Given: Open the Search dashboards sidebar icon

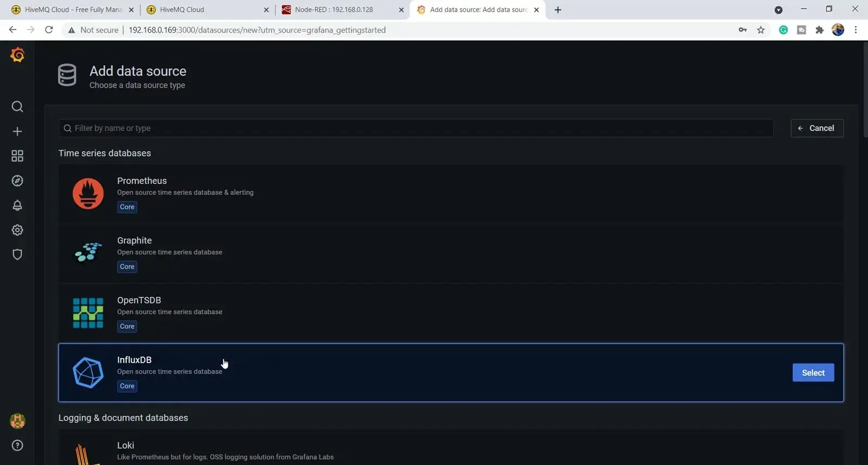Looking at the screenshot, I should click(x=17, y=106).
